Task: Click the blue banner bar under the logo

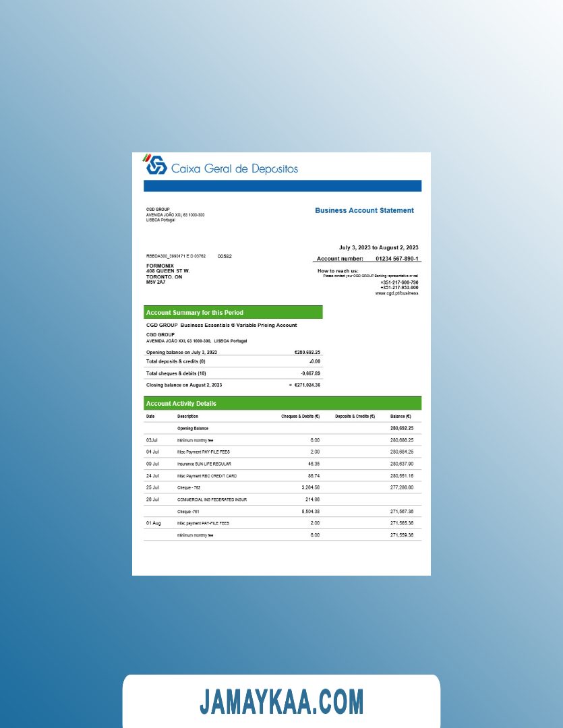Action: (282, 186)
